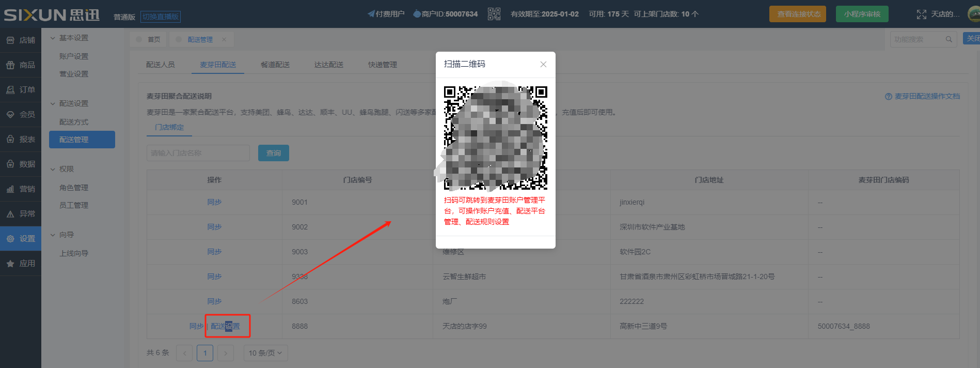Open 角色管理 in the settings menu

(x=74, y=188)
